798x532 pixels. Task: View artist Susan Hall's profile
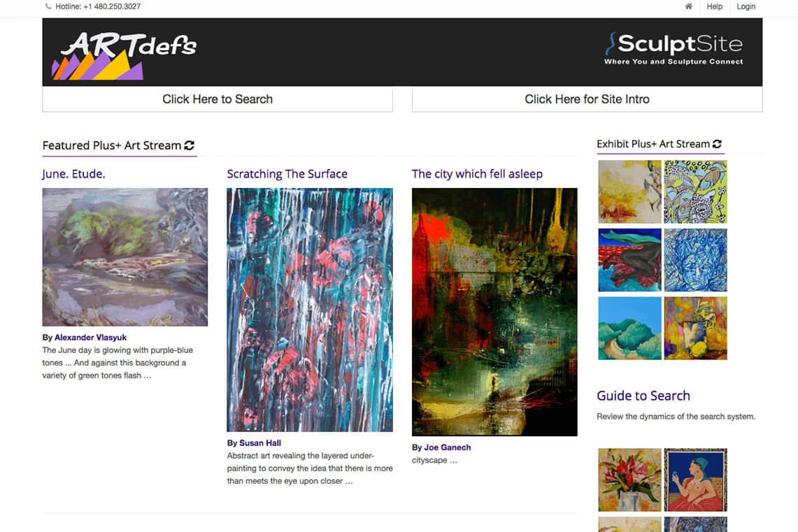click(x=260, y=443)
